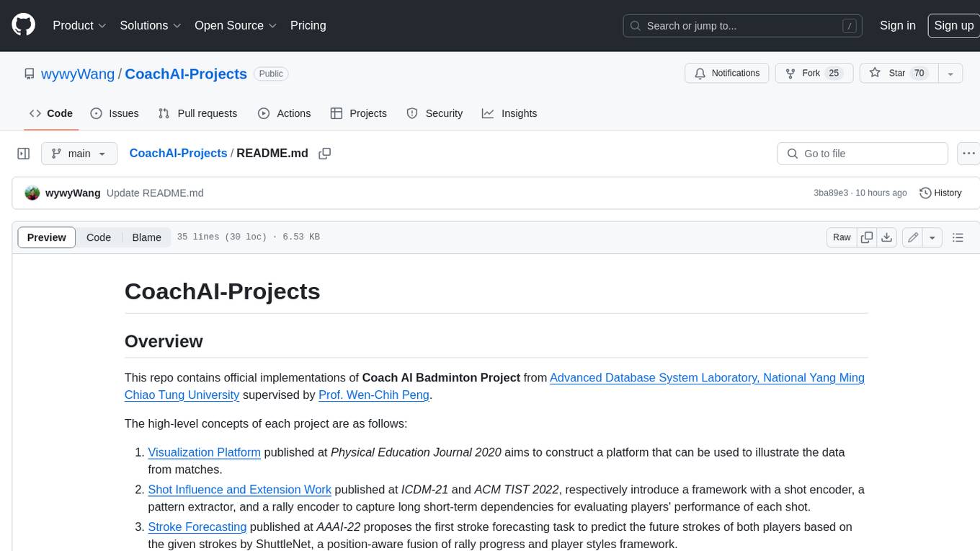Open the Projects tab

(359, 113)
